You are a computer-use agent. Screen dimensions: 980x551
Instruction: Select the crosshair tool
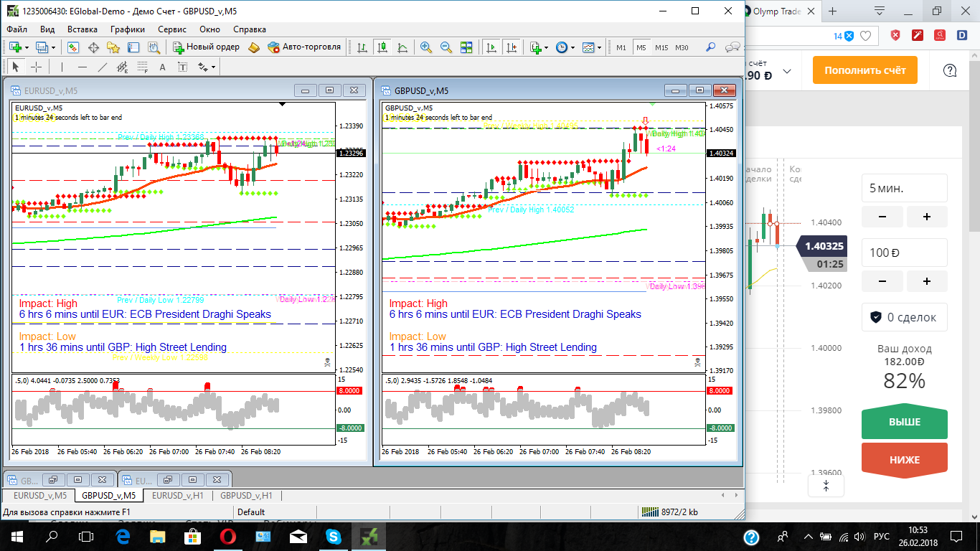coord(36,67)
